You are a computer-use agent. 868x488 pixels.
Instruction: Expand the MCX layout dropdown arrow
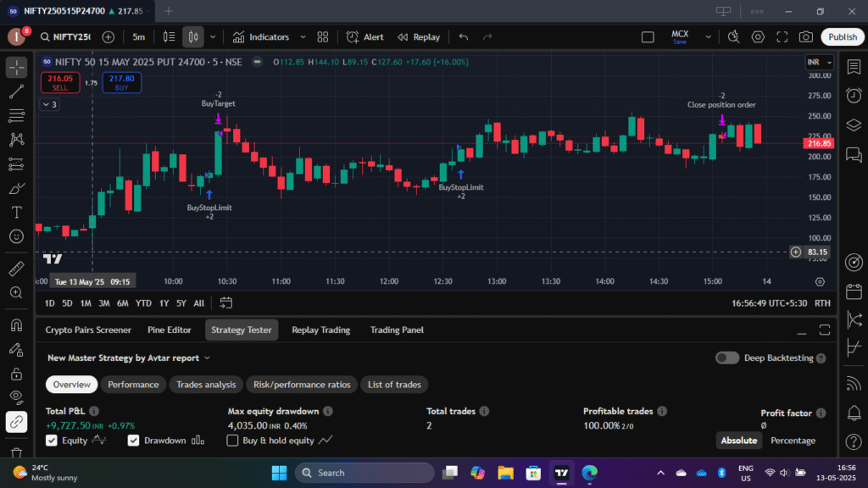click(x=708, y=37)
